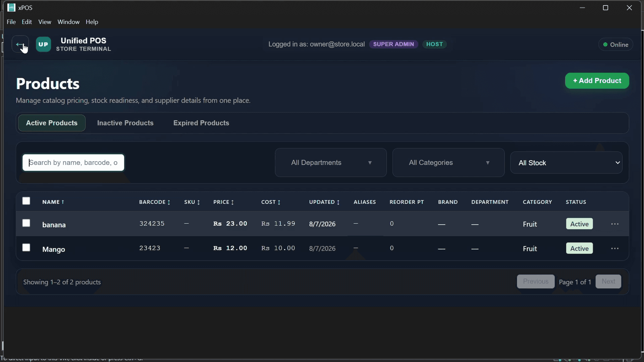The width and height of the screenshot is (644, 362).
Task: Click the Online status indicator
Action: [x=615, y=45]
